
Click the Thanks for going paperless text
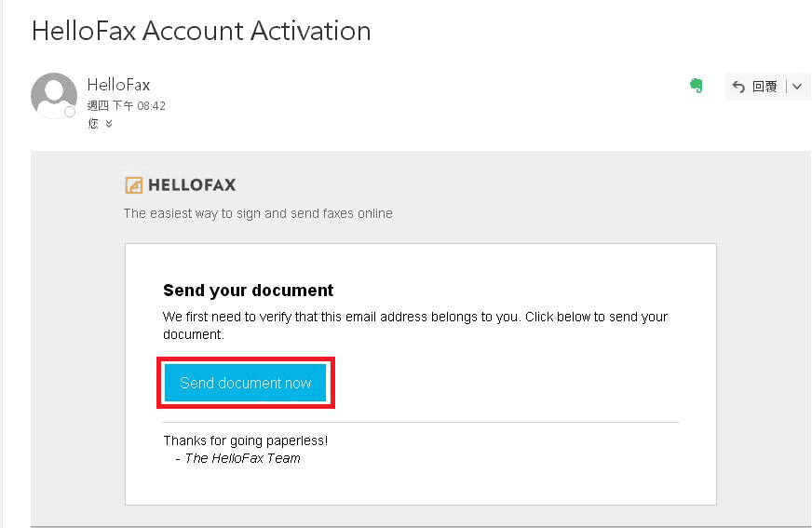click(245, 440)
